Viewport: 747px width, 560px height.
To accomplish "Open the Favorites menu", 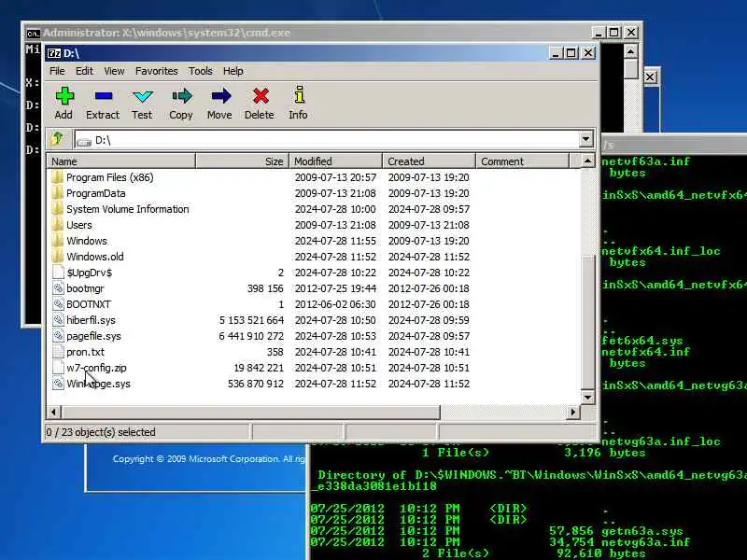I will [x=156, y=71].
